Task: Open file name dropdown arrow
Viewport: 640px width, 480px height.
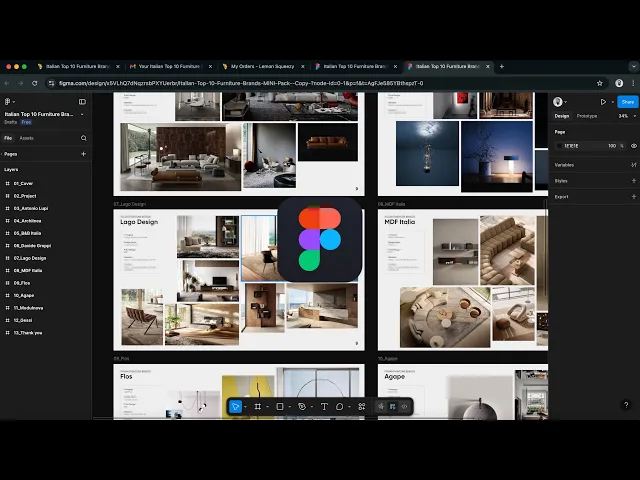Action: pyautogui.click(x=82, y=114)
